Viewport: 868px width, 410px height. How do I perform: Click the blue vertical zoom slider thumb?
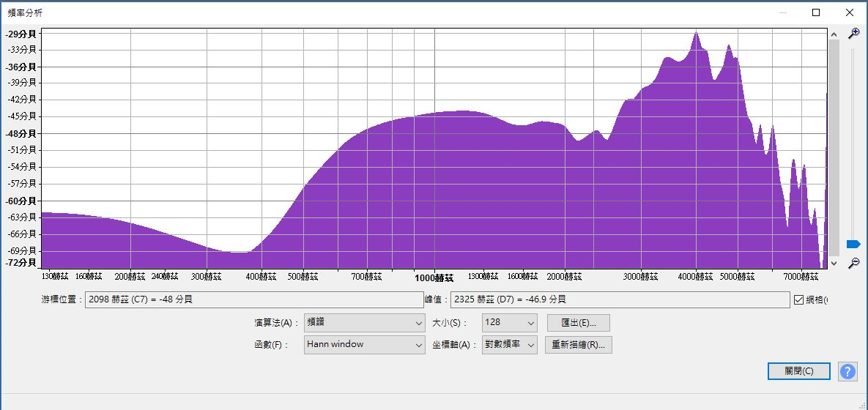pyautogui.click(x=853, y=244)
